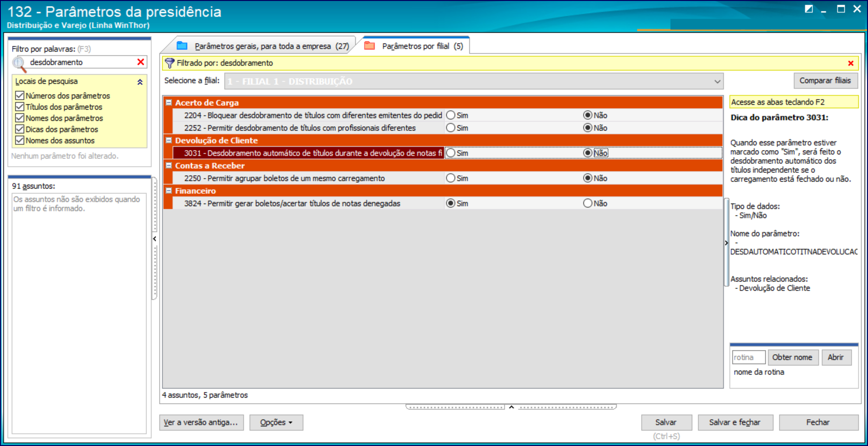Click the Obter nome button
Viewport: 868px width, 446px height.
coord(792,357)
